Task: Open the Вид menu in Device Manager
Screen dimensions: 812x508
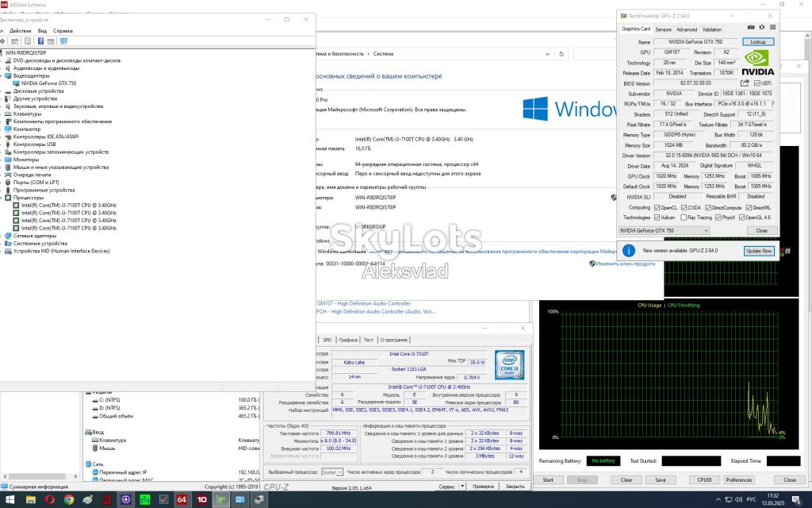Action: [43, 31]
